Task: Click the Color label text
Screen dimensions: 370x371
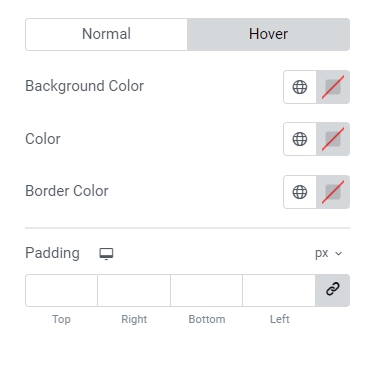Action: pos(43,139)
